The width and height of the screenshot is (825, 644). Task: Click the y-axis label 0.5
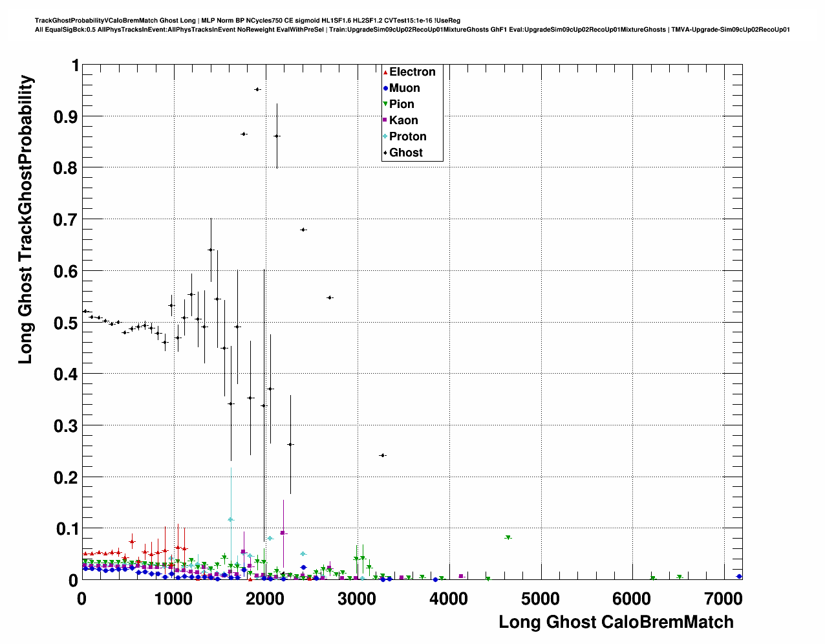67,323
